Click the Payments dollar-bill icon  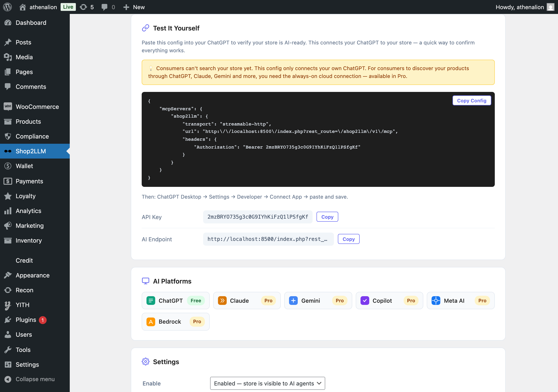click(8, 181)
